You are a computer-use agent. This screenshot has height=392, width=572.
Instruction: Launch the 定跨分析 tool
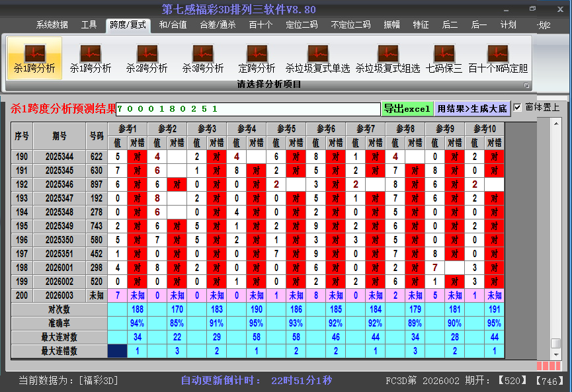[x=257, y=58]
